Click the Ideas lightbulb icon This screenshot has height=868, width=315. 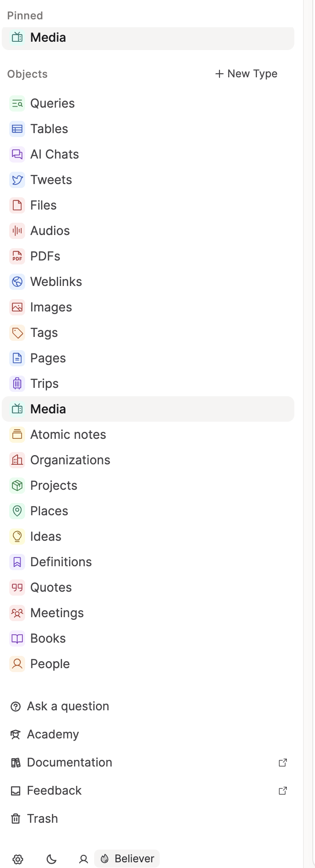pyautogui.click(x=17, y=536)
